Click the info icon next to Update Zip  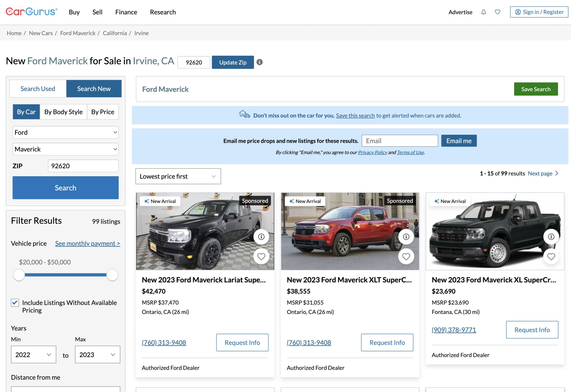click(260, 62)
